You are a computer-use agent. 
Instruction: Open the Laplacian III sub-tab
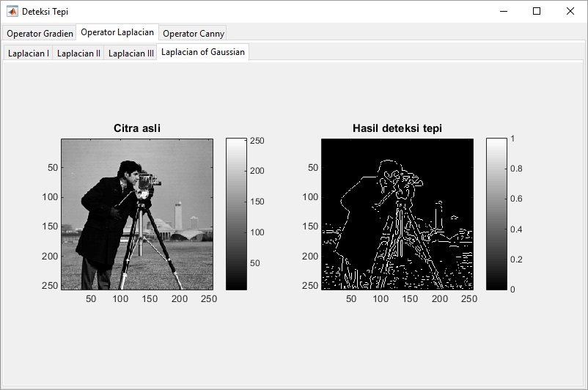point(131,54)
